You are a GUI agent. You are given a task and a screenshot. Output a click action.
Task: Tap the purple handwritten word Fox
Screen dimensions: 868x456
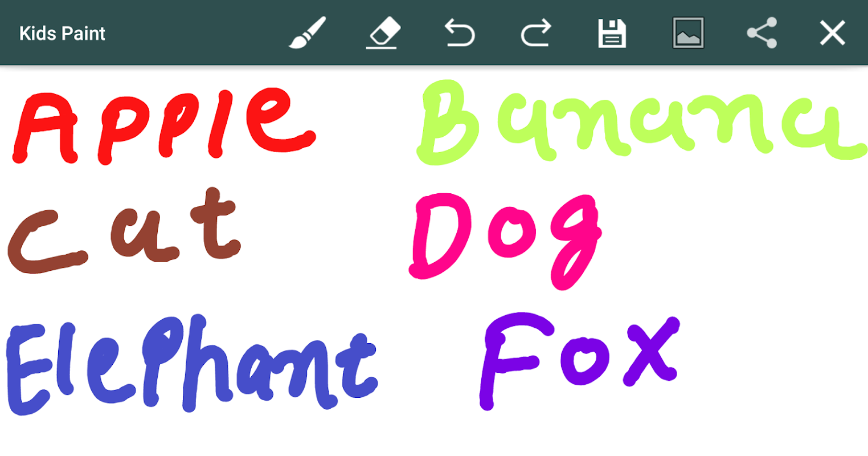pyautogui.click(x=580, y=360)
